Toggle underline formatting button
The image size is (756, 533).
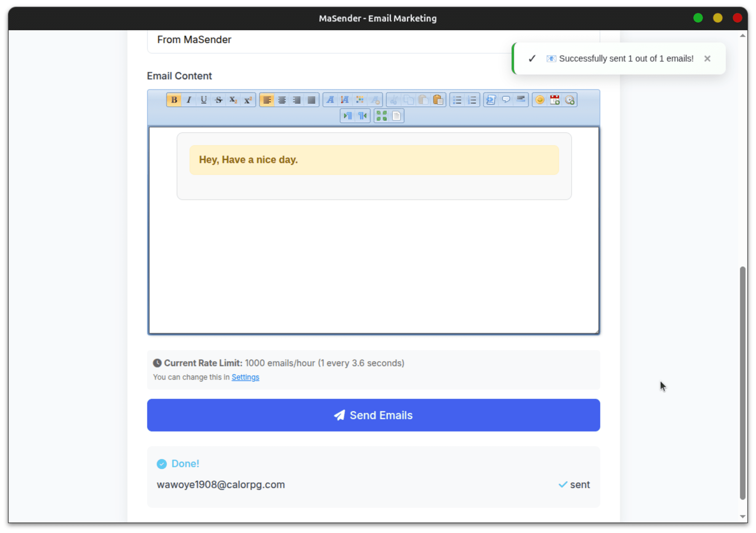click(x=203, y=100)
